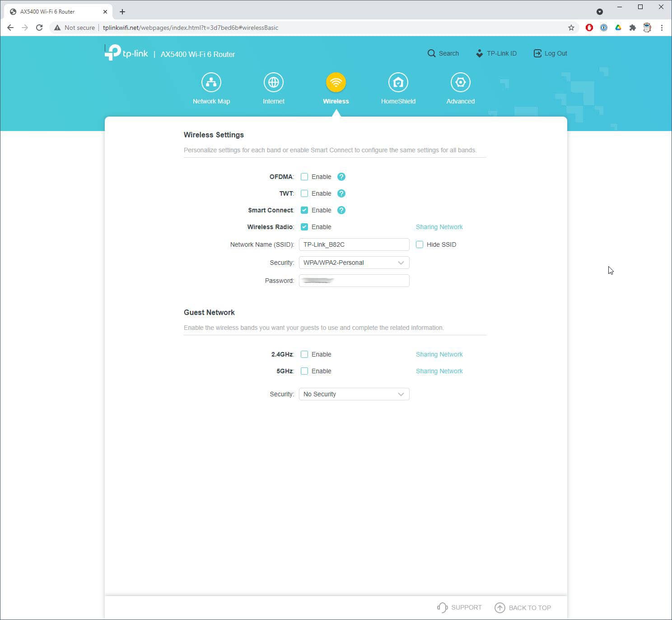
Task: Click the Guest Network heading
Action: pos(209,312)
